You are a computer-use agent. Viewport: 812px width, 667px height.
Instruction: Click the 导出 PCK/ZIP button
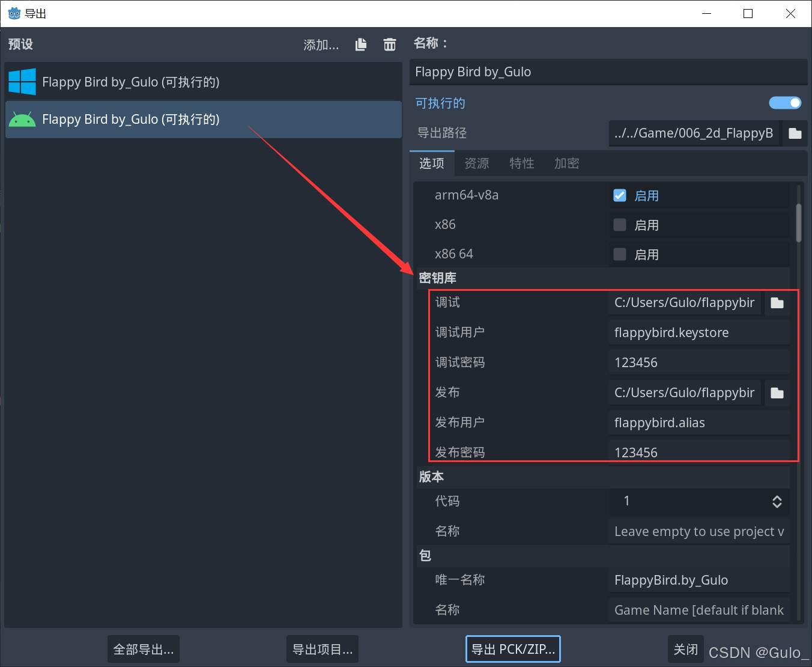tap(513, 649)
